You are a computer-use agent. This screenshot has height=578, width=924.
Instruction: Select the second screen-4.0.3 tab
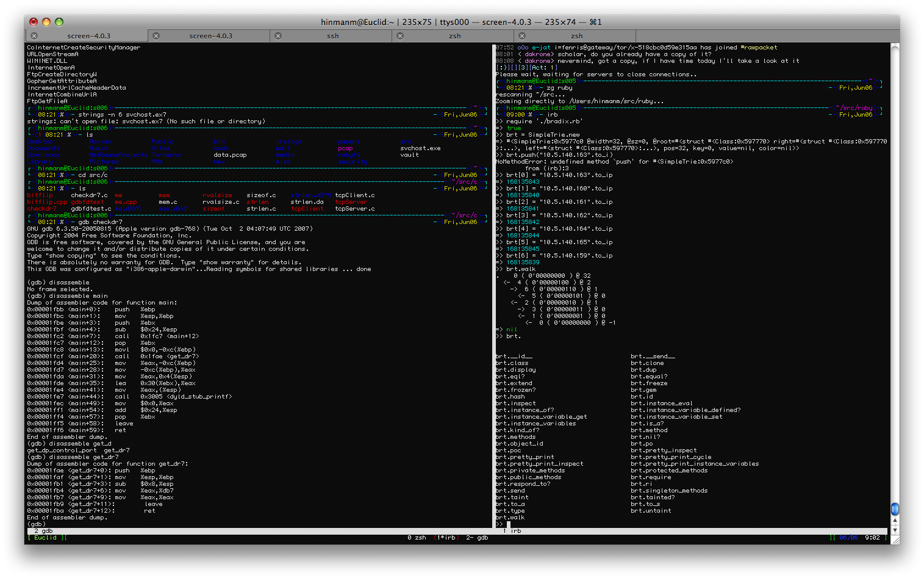(210, 36)
